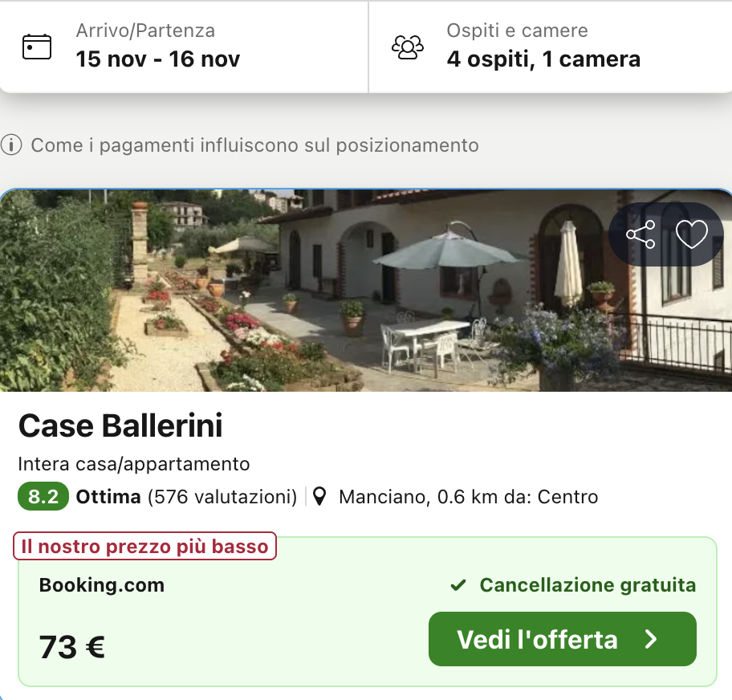Click the chevron arrow inside Vedi l'offerta
The image size is (732, 700).
(x=653, y=639)
